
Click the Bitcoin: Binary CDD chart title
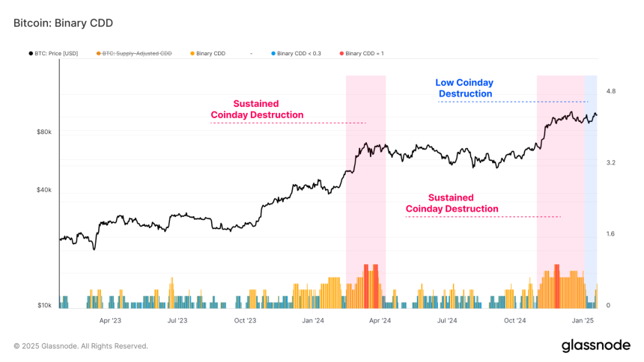(x=63, y=23)
